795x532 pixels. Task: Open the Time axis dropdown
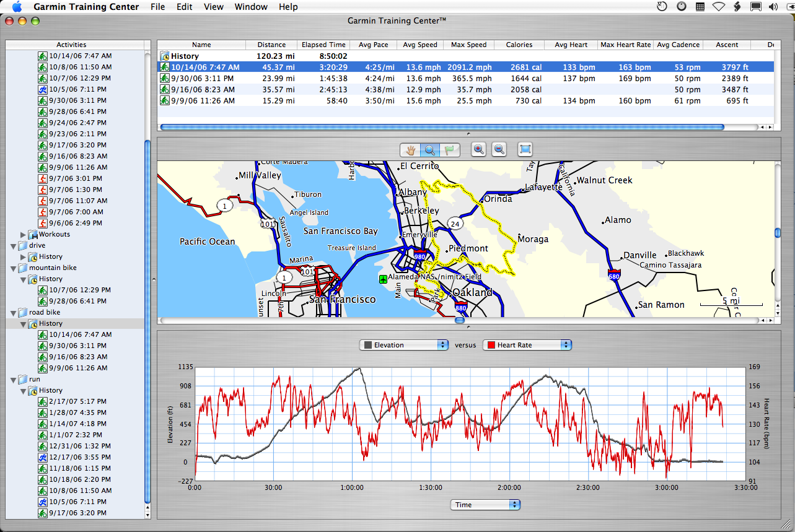click(x=485, y=505)
